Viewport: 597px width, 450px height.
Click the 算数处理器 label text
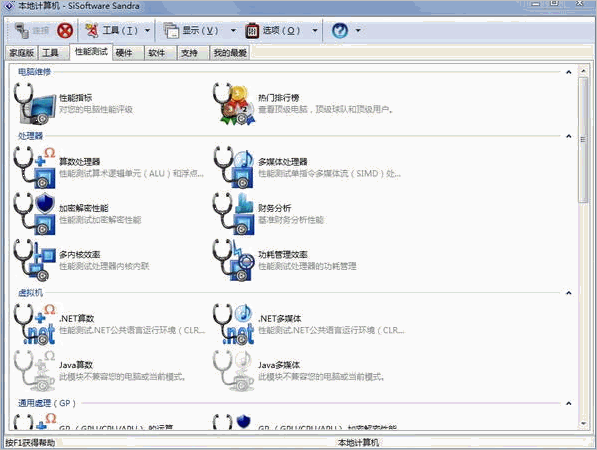[80, 162]
